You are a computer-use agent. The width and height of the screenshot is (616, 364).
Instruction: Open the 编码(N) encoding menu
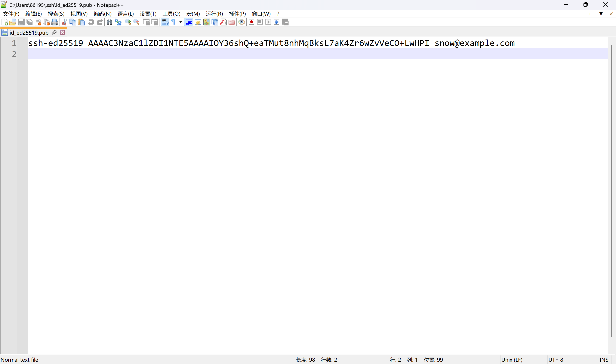[x=102, y=14]
